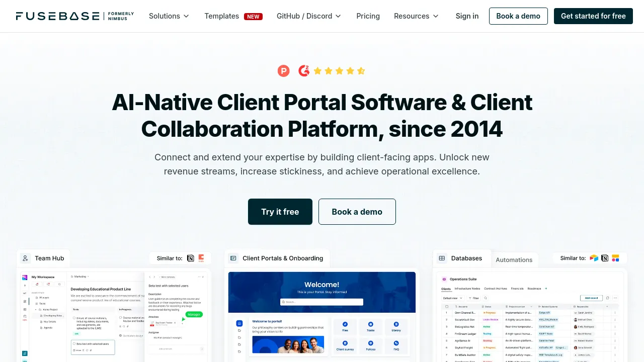Click Get started for free
Viewport: 644px width, 362px height.
tap(593, 16)
